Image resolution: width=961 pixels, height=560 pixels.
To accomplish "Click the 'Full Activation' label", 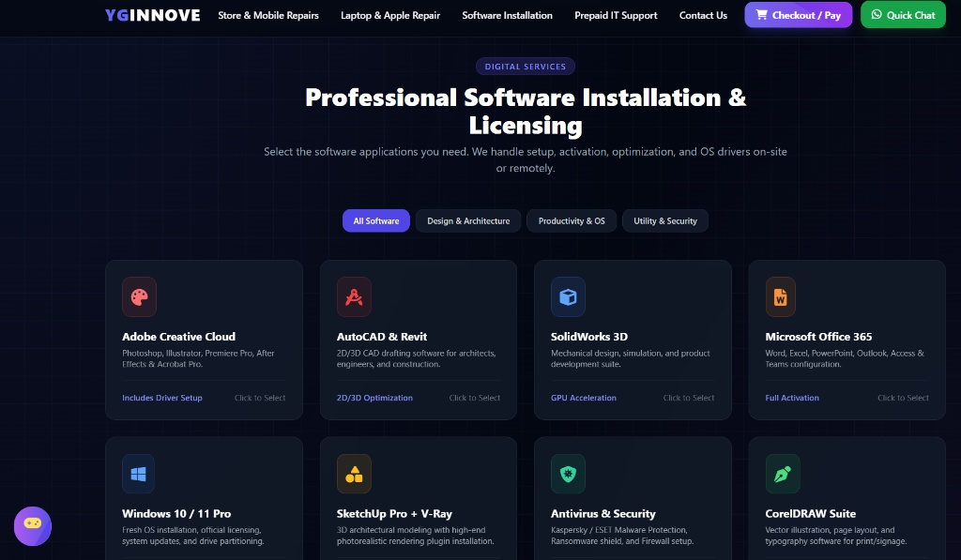I will pos(792,398).
